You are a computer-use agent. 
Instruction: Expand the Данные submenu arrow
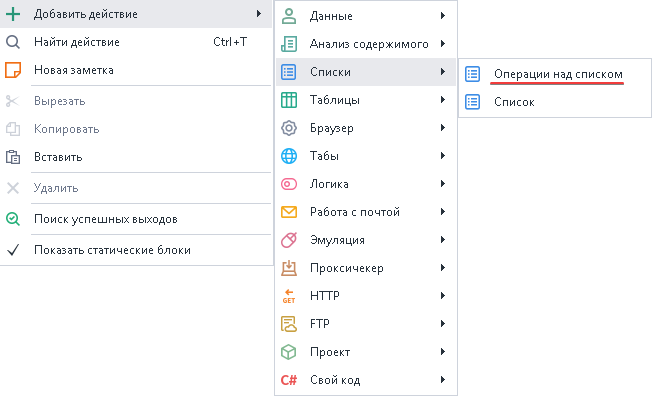click(442, 16)
